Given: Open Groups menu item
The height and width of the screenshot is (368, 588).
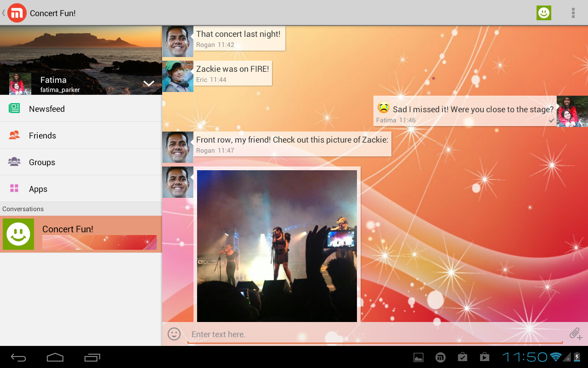Looking at the screenshot, I should coord(81,162).
